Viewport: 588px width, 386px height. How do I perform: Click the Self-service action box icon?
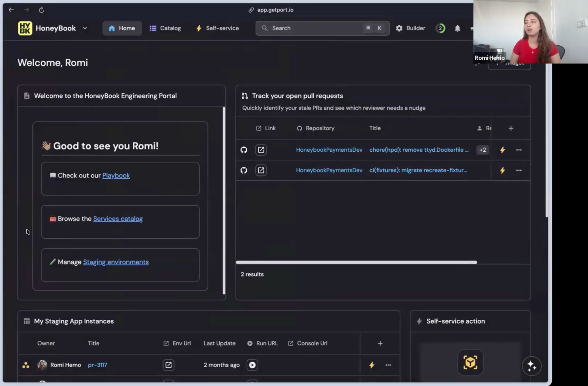[x=470, y=362]
